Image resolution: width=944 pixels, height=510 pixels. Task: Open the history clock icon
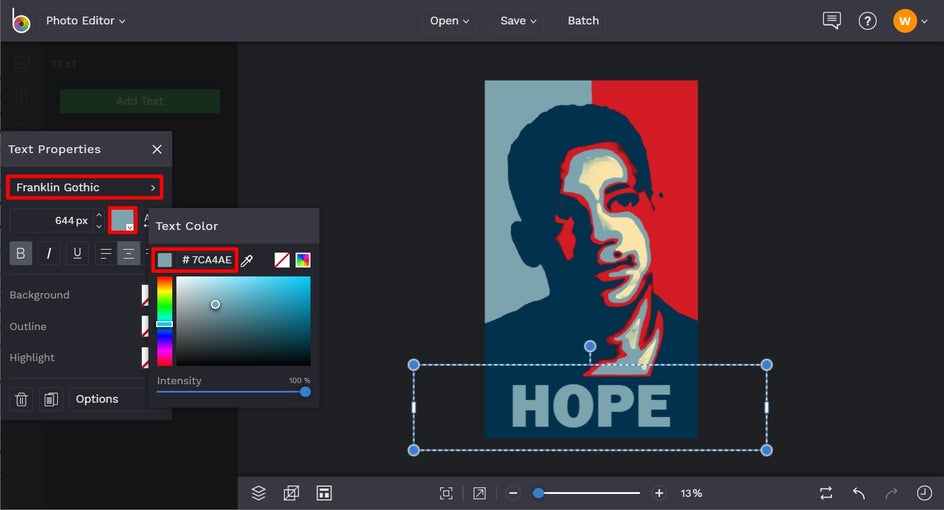924,493
